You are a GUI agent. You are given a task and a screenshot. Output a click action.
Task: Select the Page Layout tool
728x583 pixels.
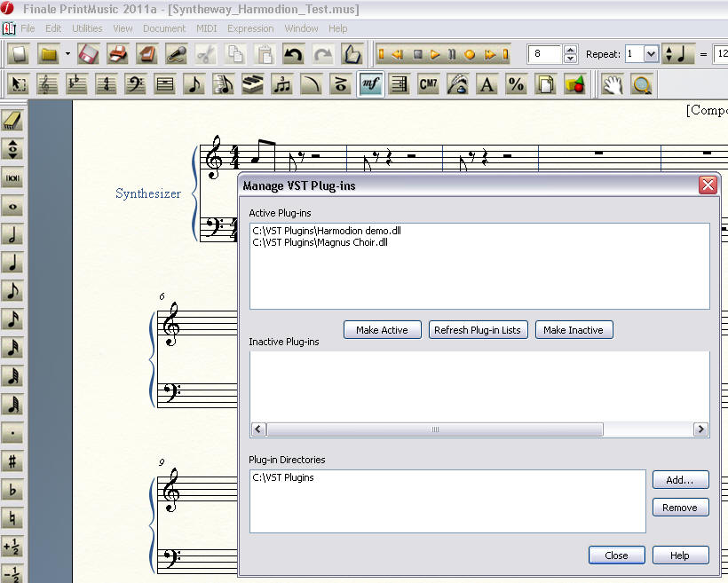coord(545,84)
